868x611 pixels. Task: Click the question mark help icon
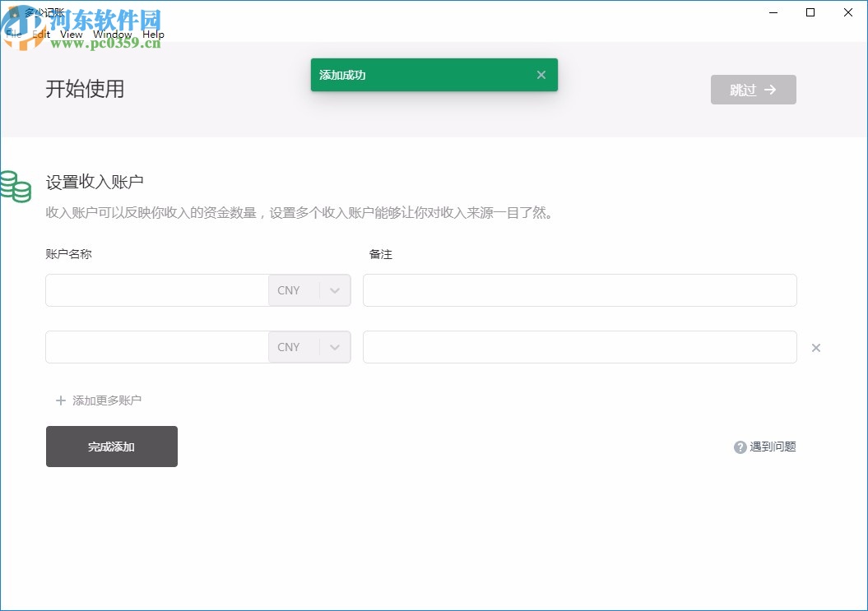coord(740,447)
